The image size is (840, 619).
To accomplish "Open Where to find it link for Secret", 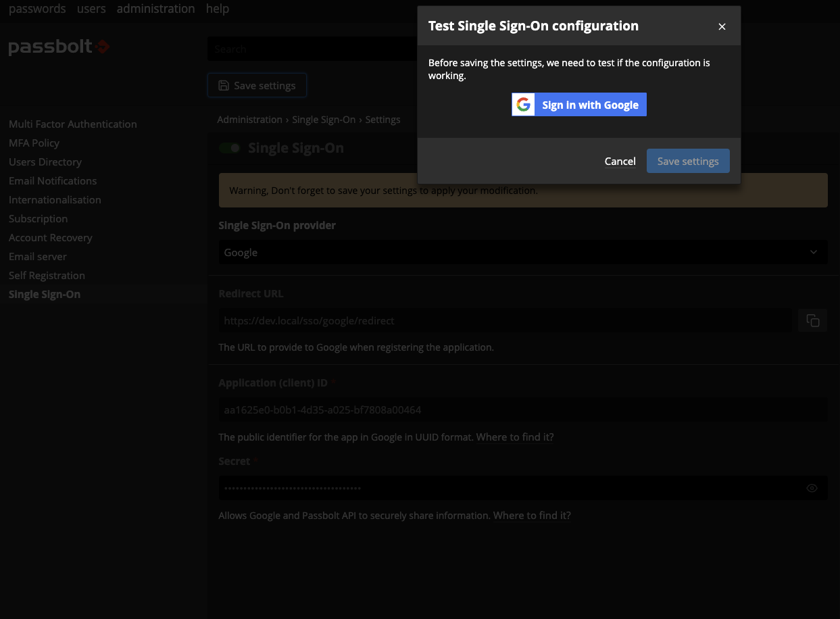I will [532, 516].
